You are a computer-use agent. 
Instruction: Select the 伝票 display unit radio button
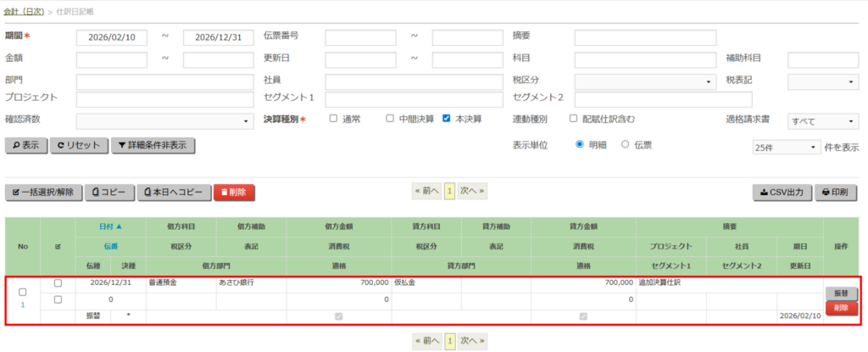[x=626, y=144]
